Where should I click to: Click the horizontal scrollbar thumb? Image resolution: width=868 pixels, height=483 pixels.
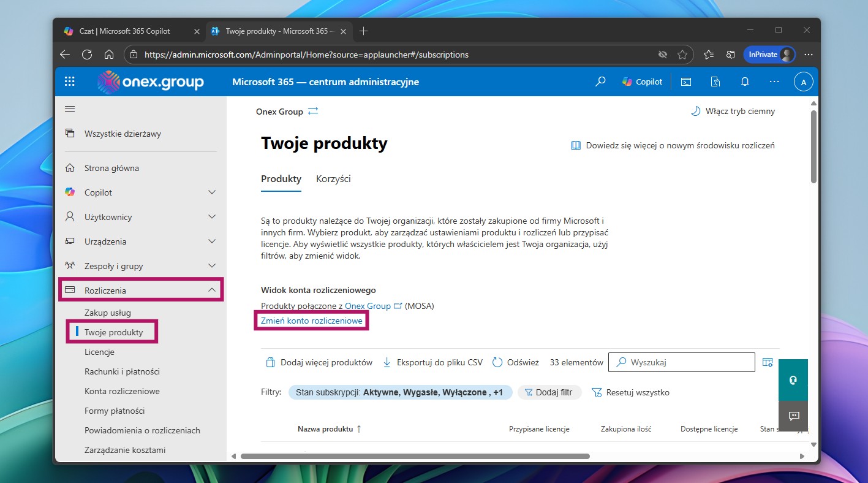click(415, 456)
